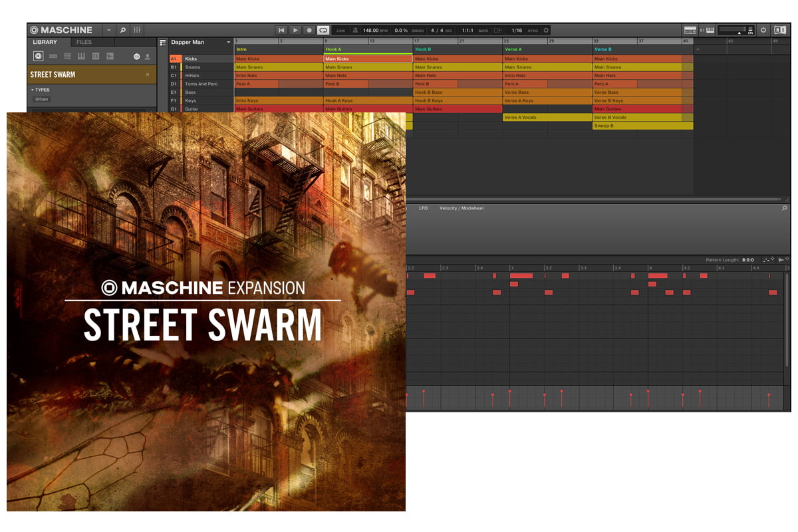The image size is (798, 532).
Task: Select the D1 Toms And Perc group
Action: tap(201, 84)
